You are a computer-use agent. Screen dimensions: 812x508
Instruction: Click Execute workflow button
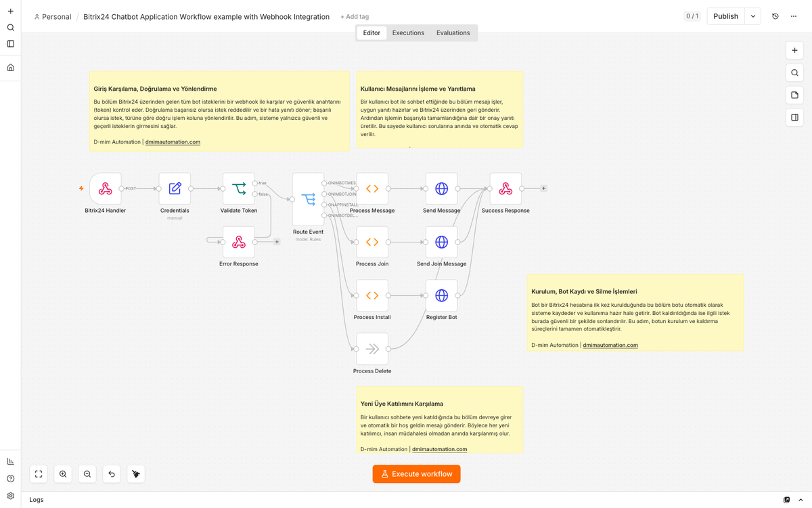pos(416,474)
